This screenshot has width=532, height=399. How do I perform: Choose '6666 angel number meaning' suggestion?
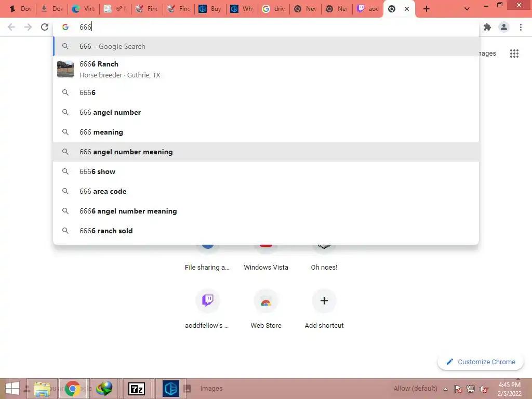pos(266,211)
